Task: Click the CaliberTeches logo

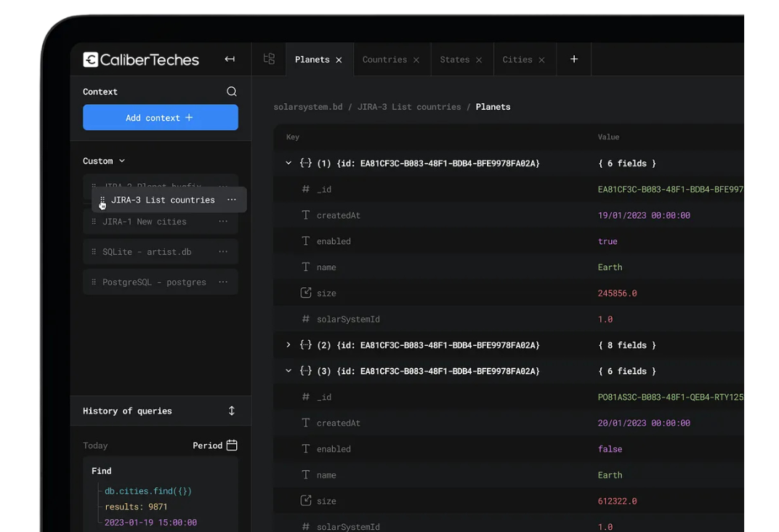Action: coord(141,60)
